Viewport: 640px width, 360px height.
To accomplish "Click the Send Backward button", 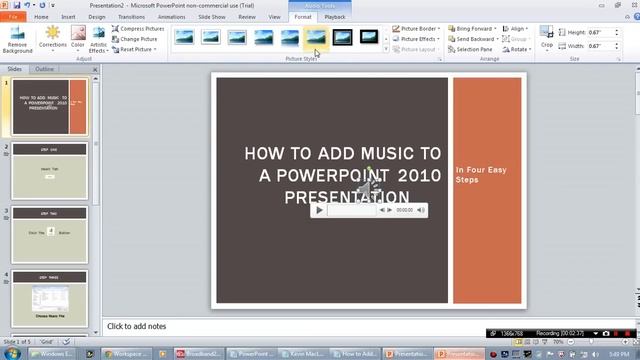I will (471, 39).
